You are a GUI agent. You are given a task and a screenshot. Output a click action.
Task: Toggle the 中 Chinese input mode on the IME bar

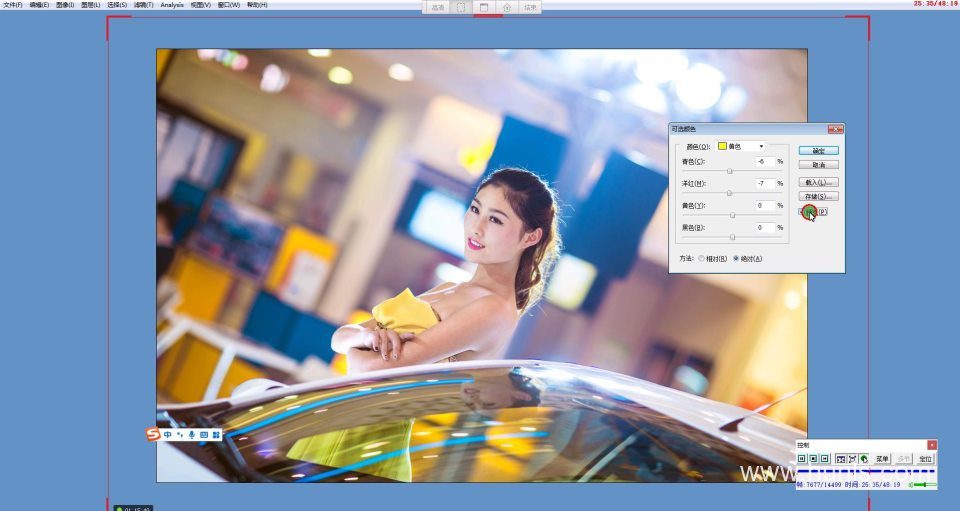click(168, 435)
